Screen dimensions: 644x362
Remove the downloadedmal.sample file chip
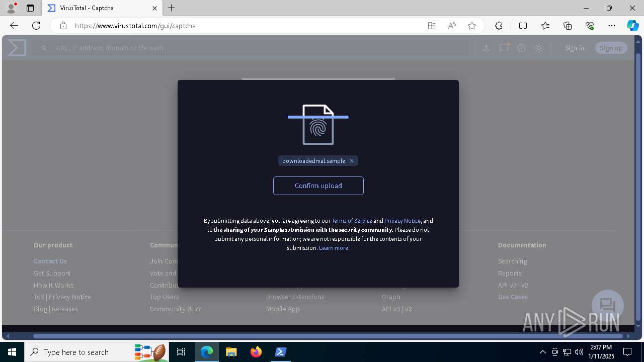(x=352, y=161)
